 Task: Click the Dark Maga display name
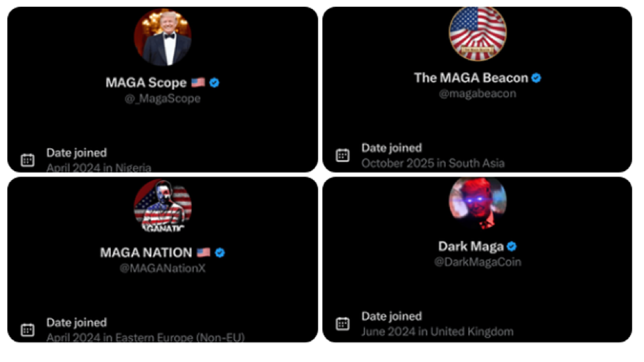click(471, 246)
